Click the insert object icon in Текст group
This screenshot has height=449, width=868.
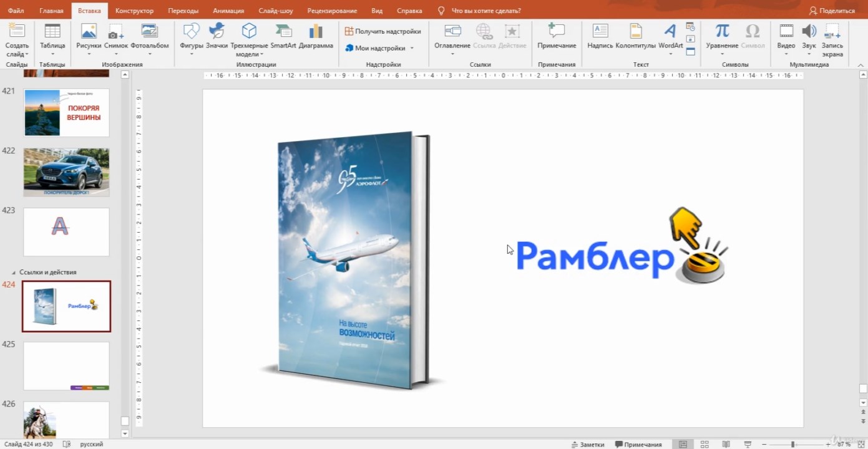(x=690, y=52)
